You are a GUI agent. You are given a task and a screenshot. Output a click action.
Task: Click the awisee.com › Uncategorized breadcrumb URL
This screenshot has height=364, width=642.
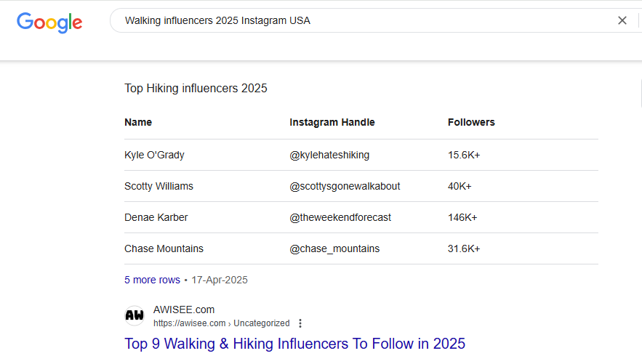point(221,323)
